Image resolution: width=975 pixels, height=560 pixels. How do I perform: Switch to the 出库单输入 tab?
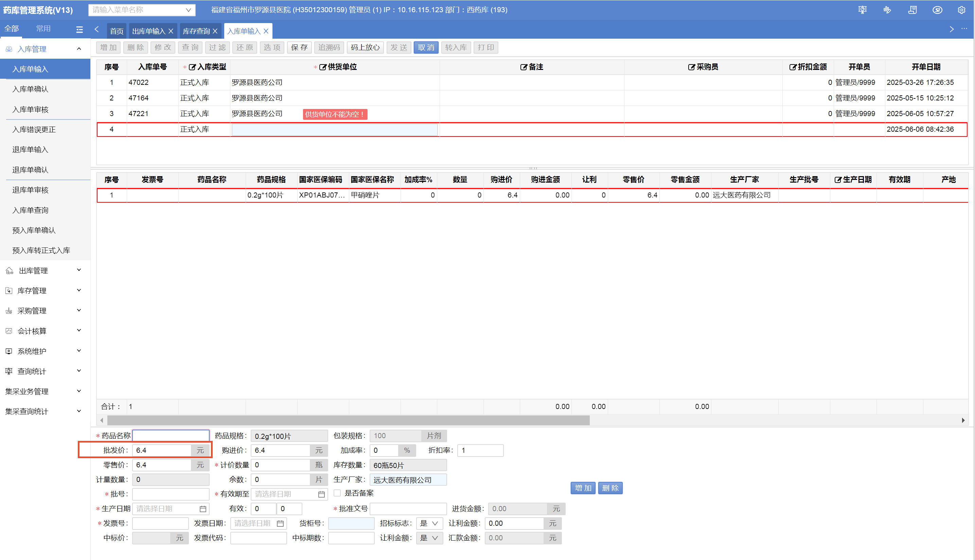click(x=148, y=31)
